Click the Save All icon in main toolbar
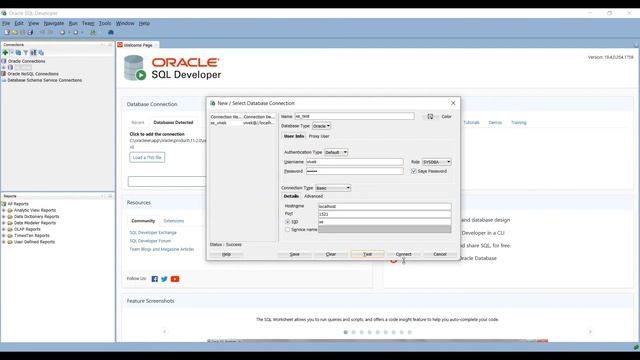This screenshot has width=640, height=360. click(30, 32)
